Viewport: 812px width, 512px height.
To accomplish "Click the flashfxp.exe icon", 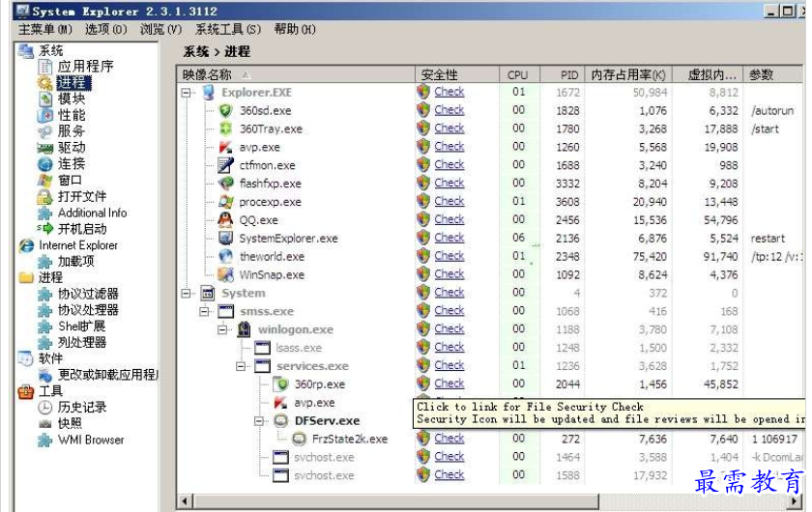I will click(x=225, y=184).
